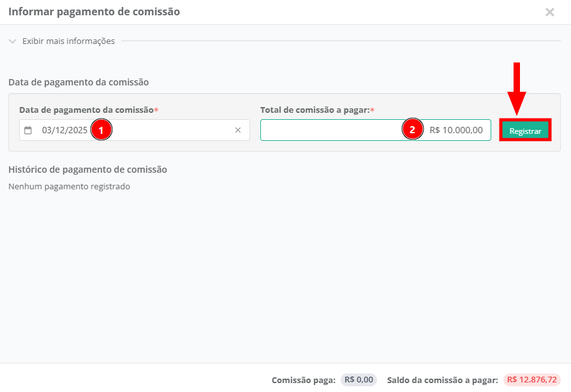This screenshot has width=571, height=392.
Task: Click the R$ 0,00 paid commission badge
Action: coord(359,380)
